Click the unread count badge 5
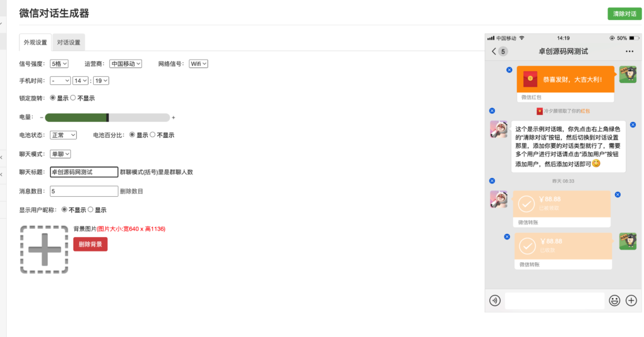The width and height of the screenshot is (644, 337). pos(503,52)
